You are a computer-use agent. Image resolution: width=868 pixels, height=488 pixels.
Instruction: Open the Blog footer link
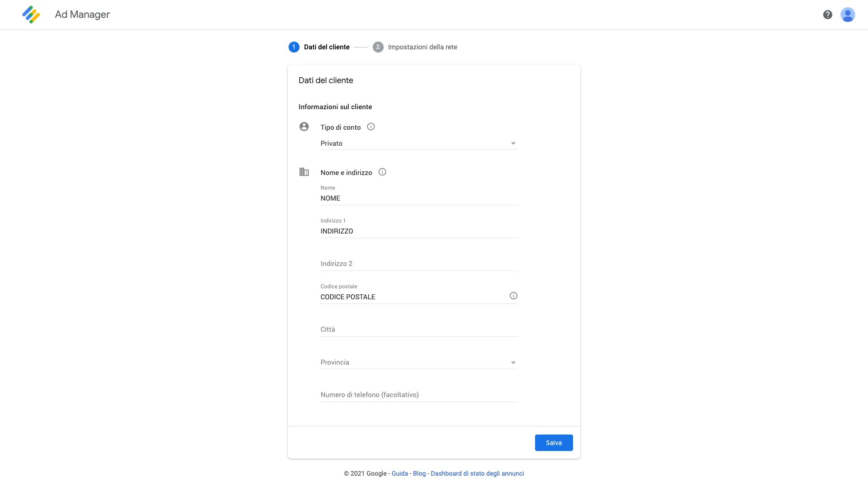click(419, 473)
